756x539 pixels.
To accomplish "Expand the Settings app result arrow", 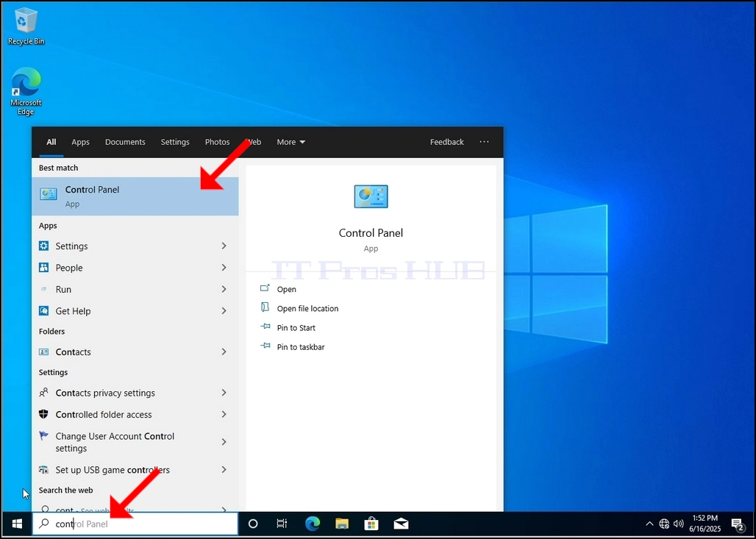I will point(224,246).
